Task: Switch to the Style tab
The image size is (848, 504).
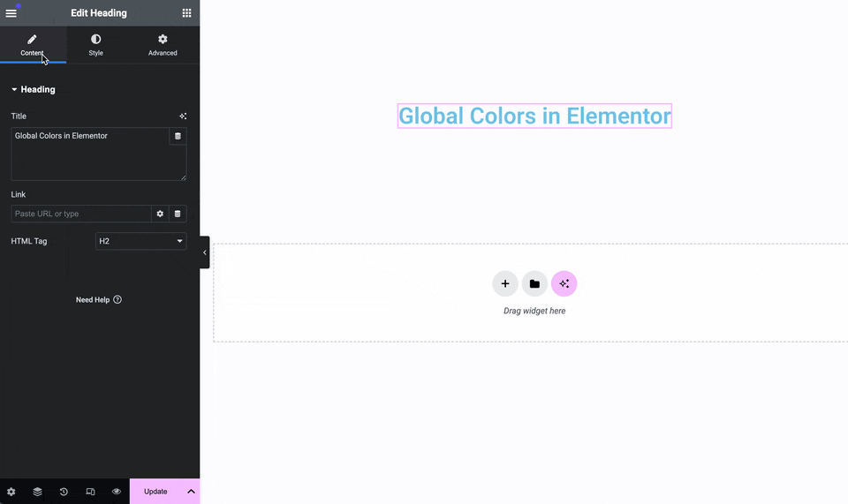Action: (x=95, y=45)
